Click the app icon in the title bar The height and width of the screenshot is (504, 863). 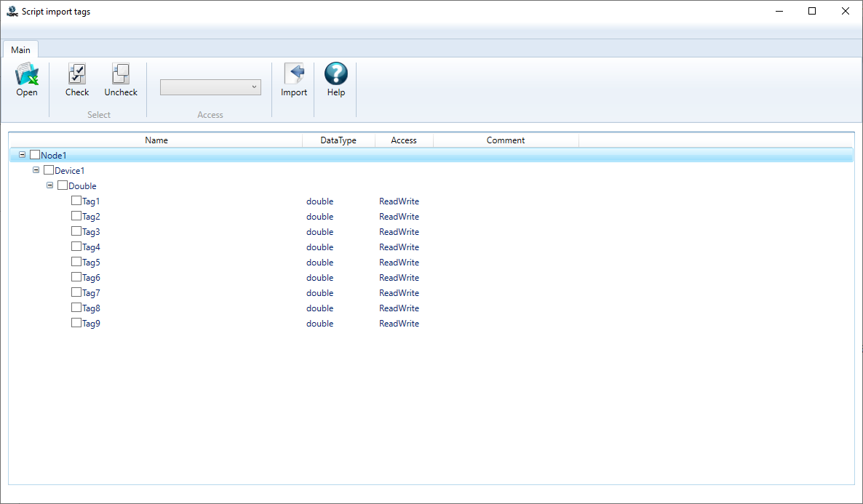[12, 11]
